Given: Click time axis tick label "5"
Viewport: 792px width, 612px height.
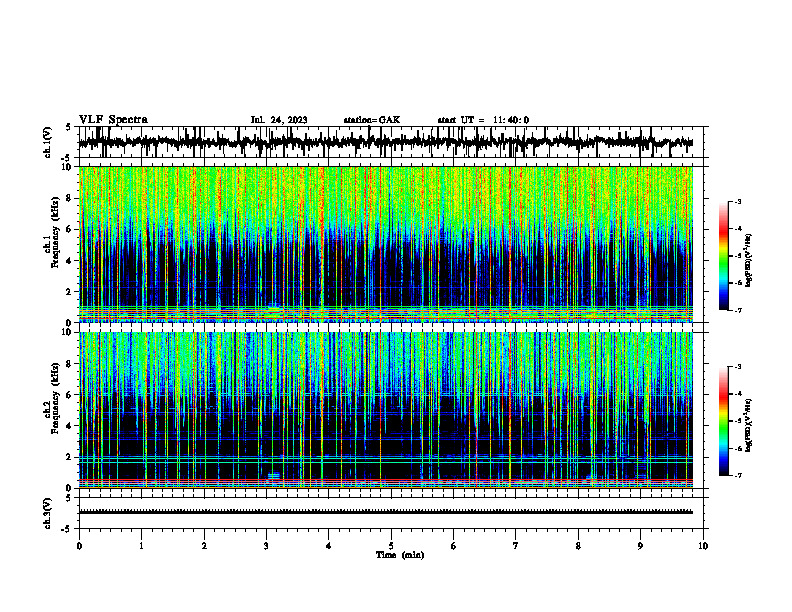Looking at the screenshot, I should [391, 546].
